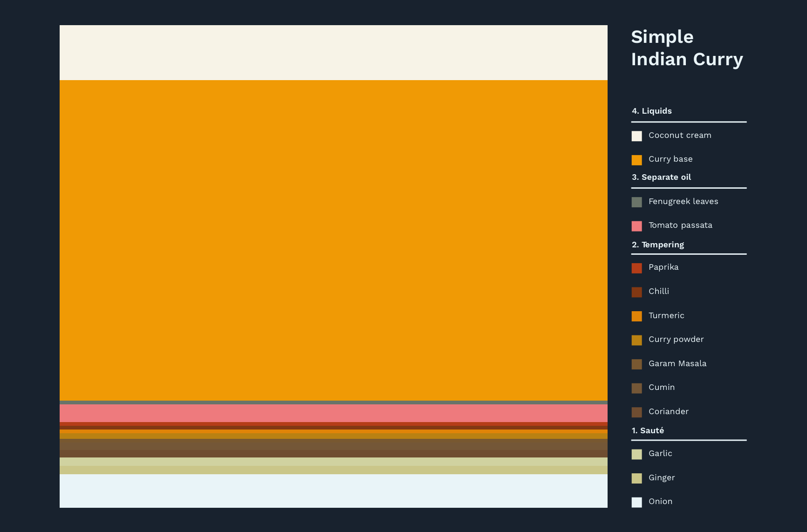
Task: Select the Turmeric legend swatch
Action: pyautogui.click(x=636, y=316)
